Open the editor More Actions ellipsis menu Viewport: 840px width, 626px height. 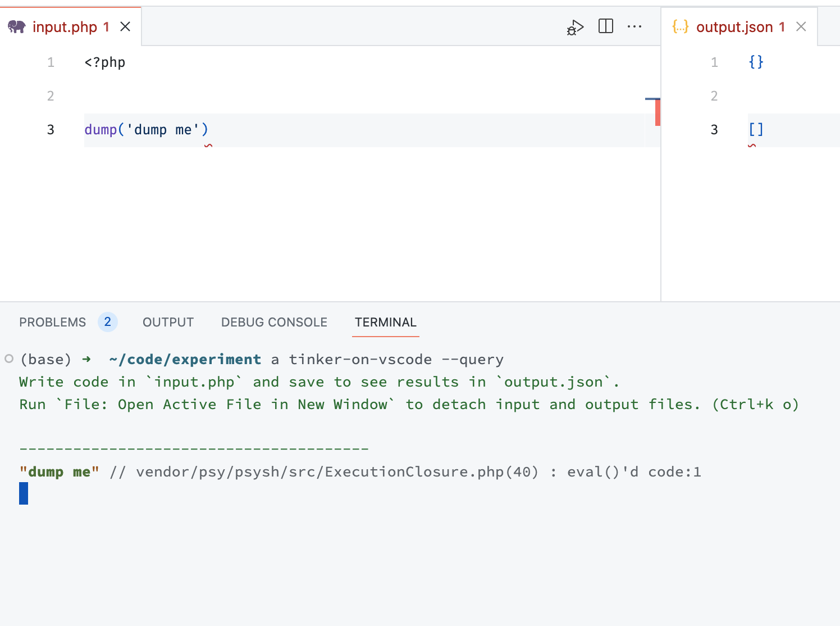coord(634,26)
